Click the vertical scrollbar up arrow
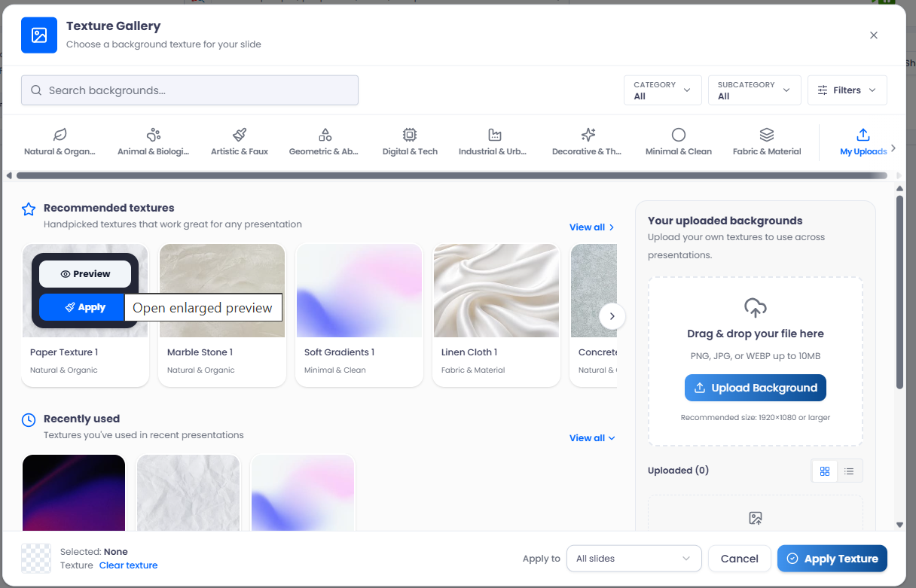916x588 pixels. pyautogui.click(x=899, y=188)
